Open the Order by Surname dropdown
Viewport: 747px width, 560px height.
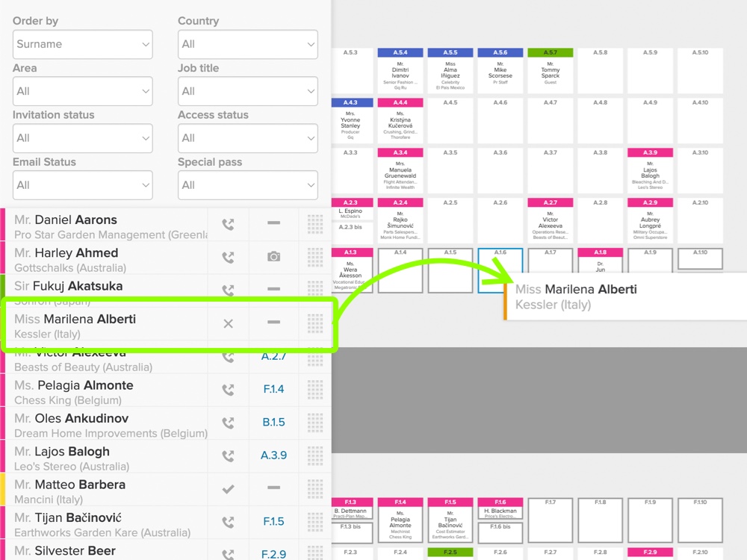[x=82, y=44]
